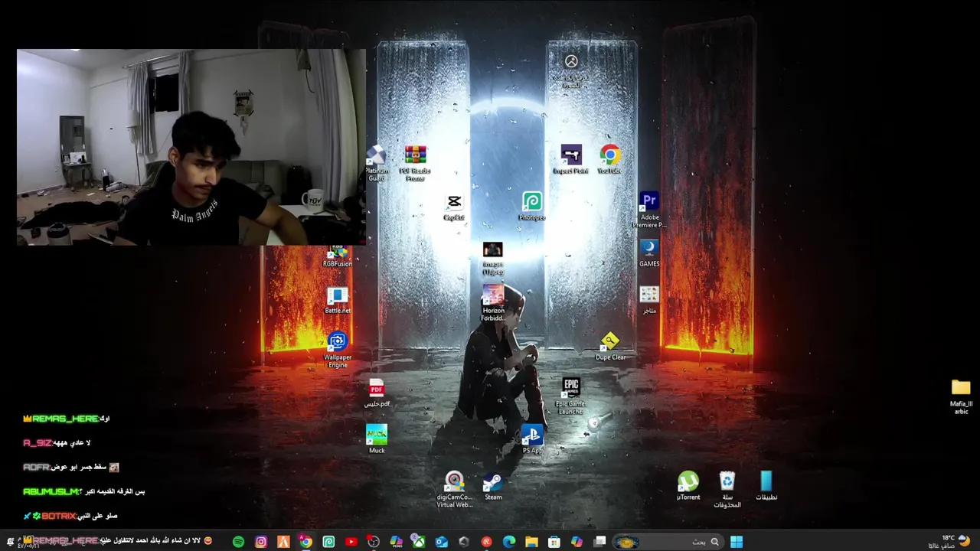Launch Impact Point game shortcut
980x551 pixels.
pos(570,160)
